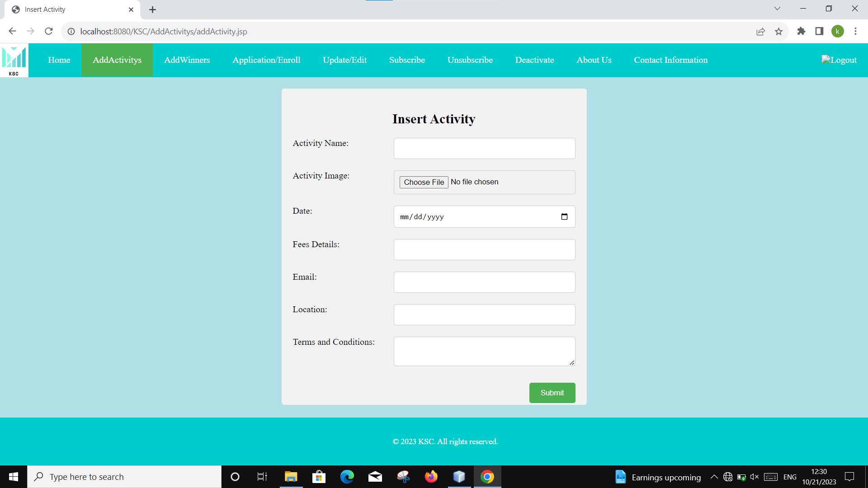This screenshot has width=868, height=488.
Task: Close the Insert Activity tab
Action: pyautogui.click(x=131, y=9)
